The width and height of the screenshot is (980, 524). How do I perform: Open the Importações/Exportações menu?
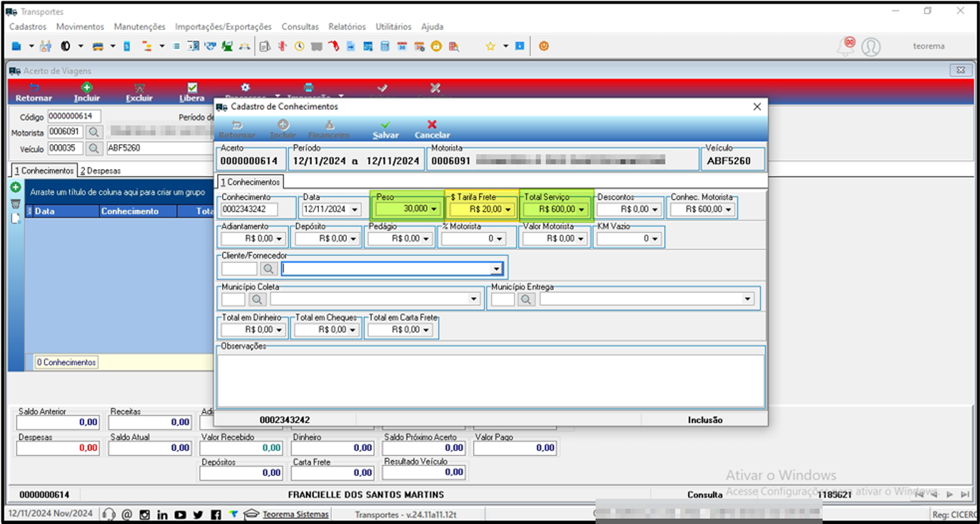click(223, 26)
